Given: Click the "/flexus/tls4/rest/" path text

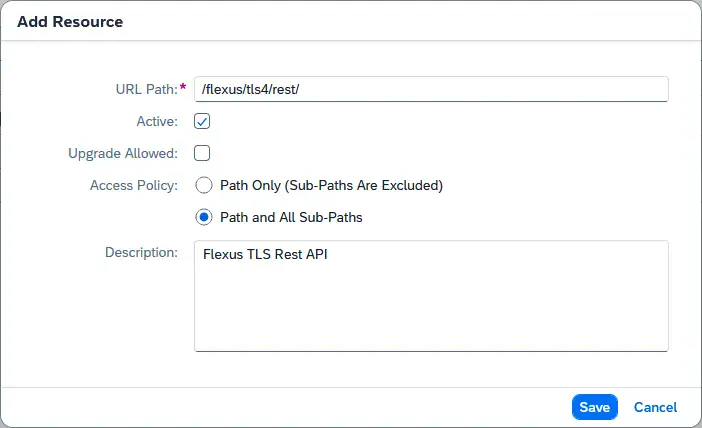Looking at the screenshot, I should [258, 89].
